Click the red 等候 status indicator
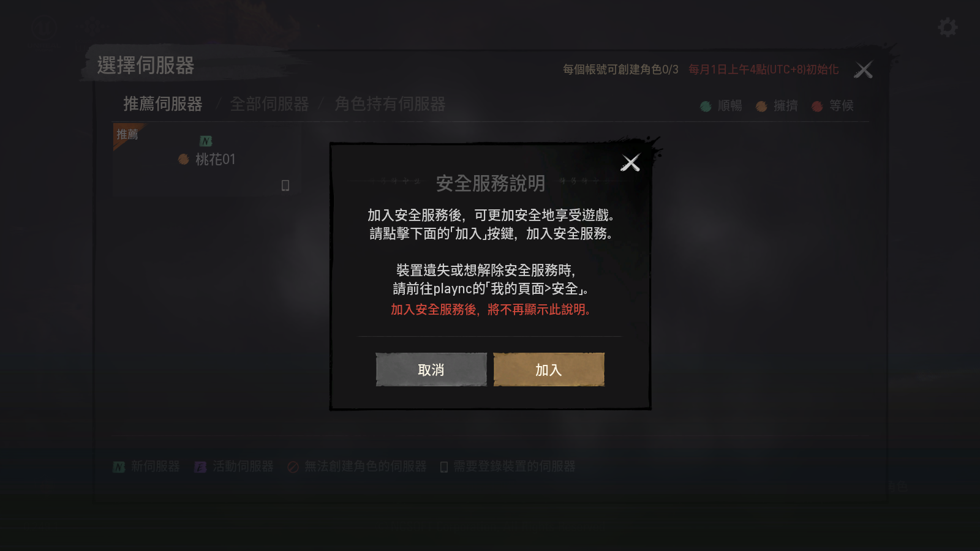The width and height of the screenshot is (980, 551). pyautogui.click(x=817, y=107)
